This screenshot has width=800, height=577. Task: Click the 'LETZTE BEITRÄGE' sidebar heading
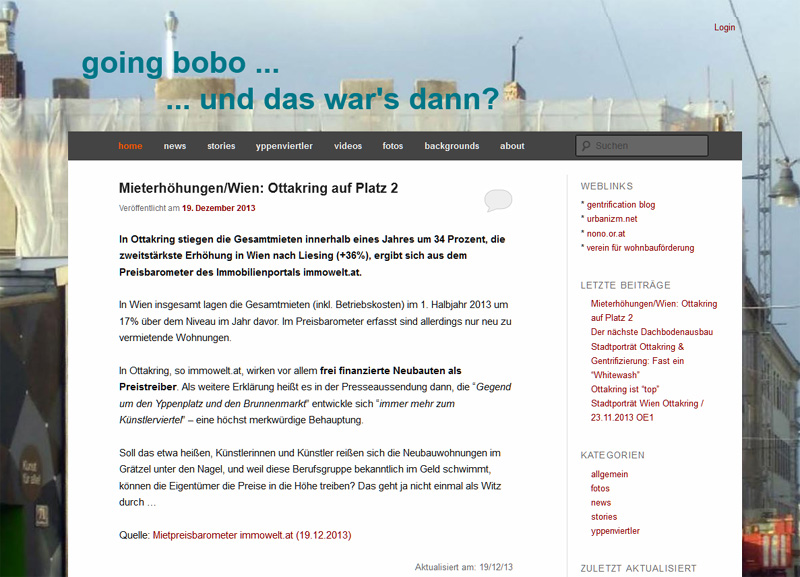626,285
